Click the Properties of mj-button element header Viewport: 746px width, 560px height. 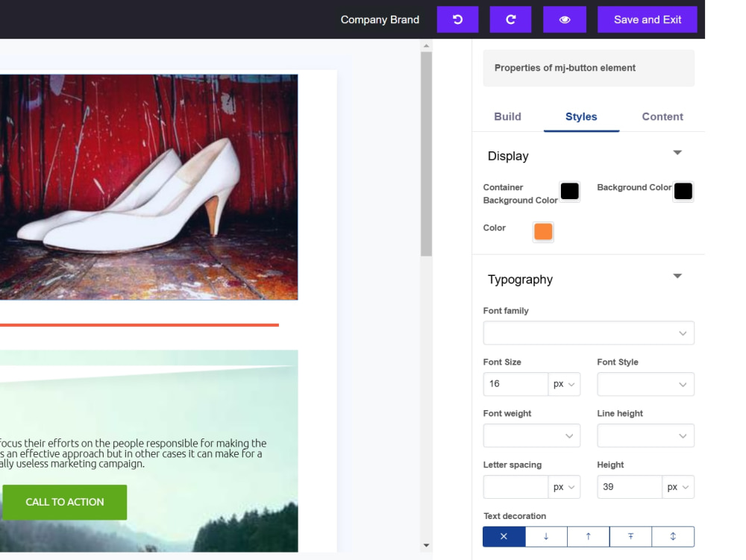point(589,68)
